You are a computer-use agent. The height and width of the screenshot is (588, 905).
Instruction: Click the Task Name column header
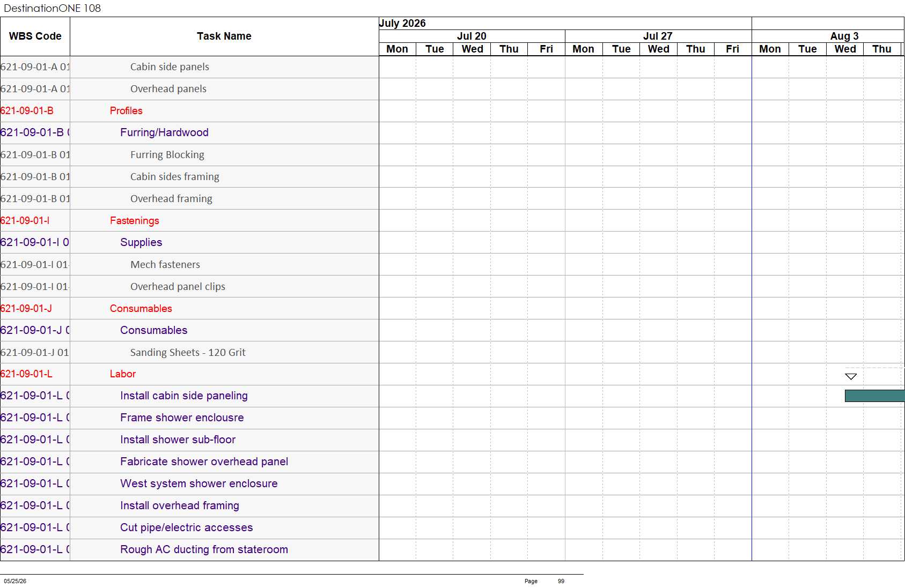pyautogui.click(x=224, y=36)
